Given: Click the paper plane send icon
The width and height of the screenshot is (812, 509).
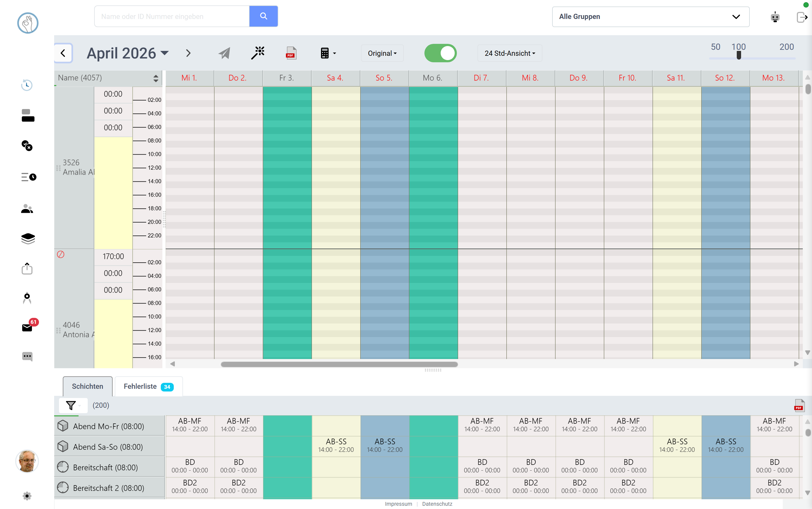Looking at the screenshot, I should tap(224, 53).
